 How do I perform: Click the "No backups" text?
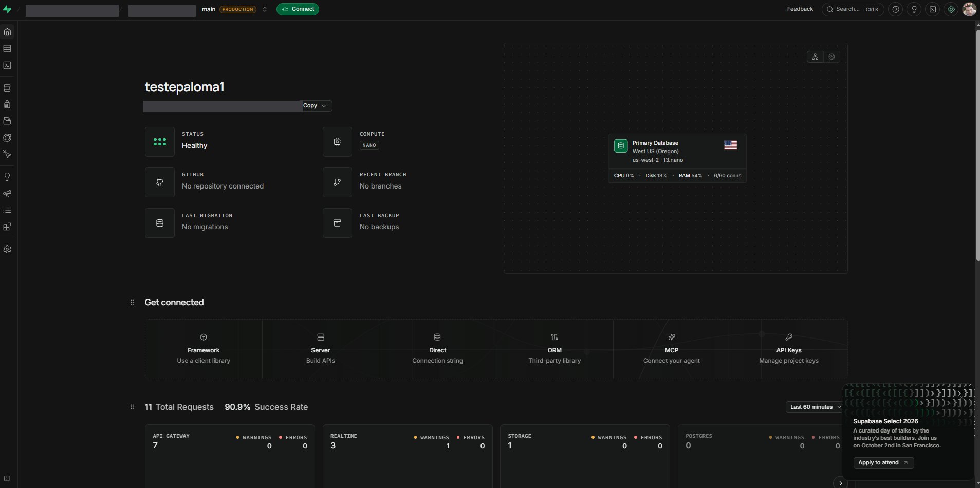click(379, 227)
